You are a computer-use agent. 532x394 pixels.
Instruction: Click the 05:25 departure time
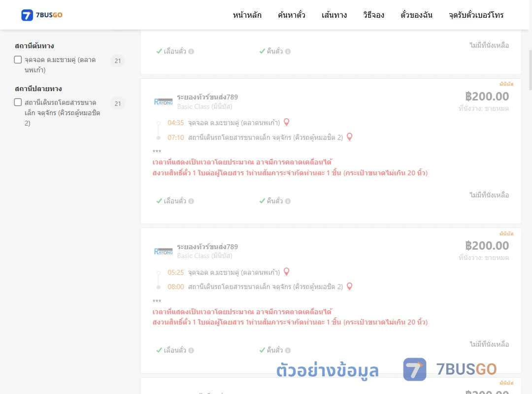tap(176, 272)
